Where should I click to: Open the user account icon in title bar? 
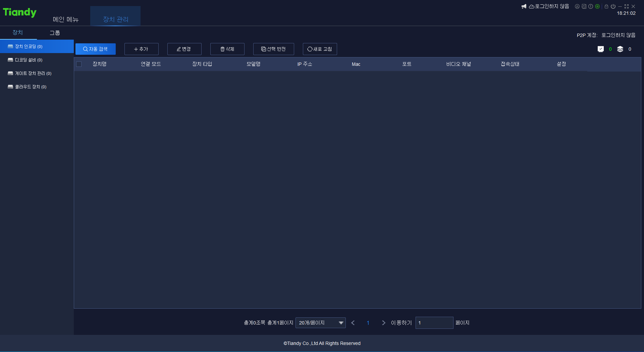577,6
